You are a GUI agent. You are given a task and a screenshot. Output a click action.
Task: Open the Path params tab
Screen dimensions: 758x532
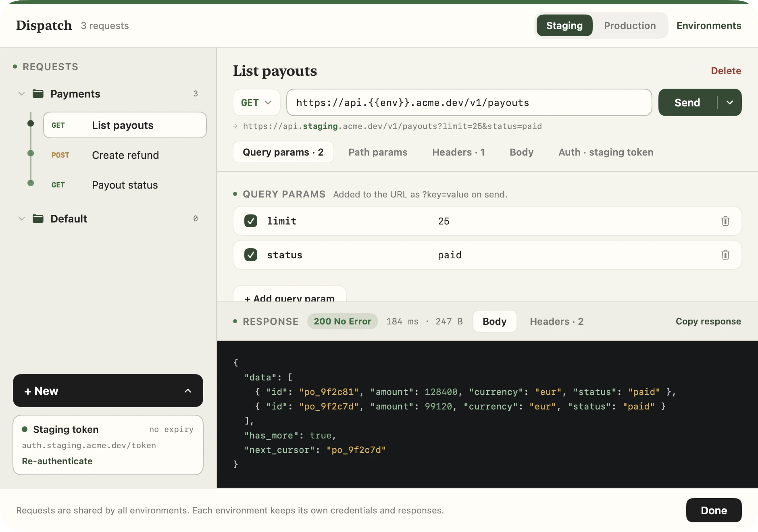[x=378, y=152]
